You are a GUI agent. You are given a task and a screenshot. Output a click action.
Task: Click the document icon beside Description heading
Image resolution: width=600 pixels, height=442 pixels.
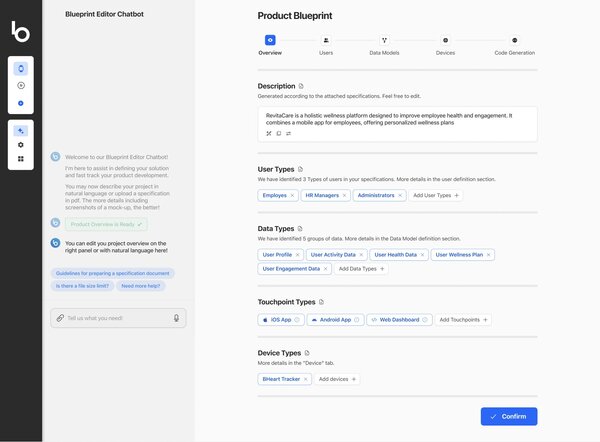click(x=301, y=86)
